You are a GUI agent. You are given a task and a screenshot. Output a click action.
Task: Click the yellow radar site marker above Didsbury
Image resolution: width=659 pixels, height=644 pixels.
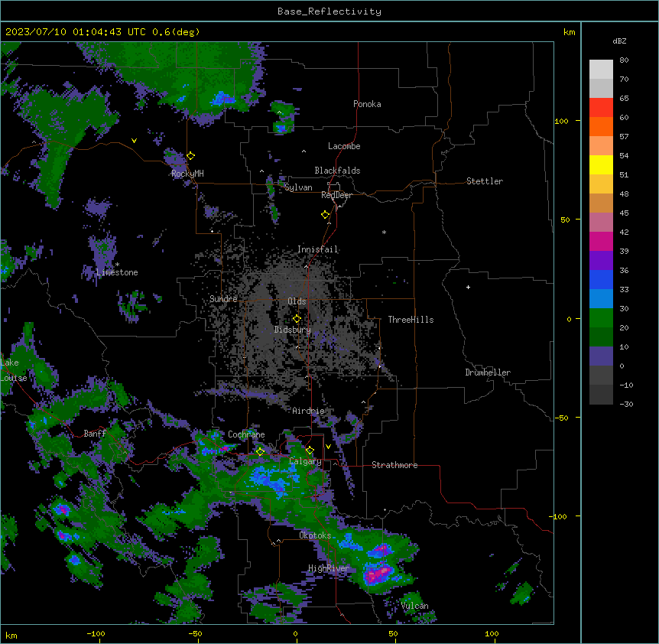297,318
